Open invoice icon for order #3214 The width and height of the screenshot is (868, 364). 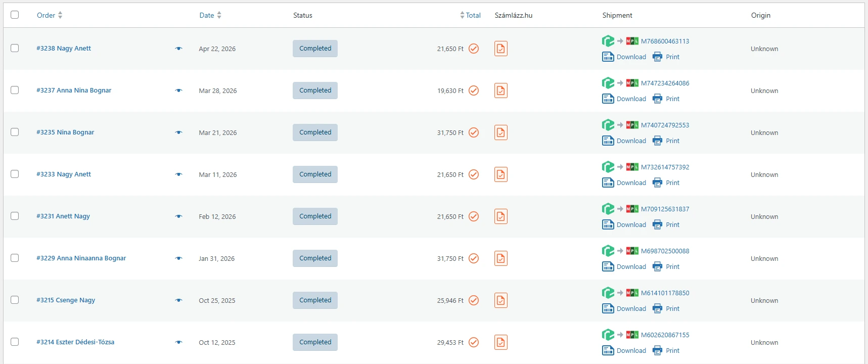(500, 342)
